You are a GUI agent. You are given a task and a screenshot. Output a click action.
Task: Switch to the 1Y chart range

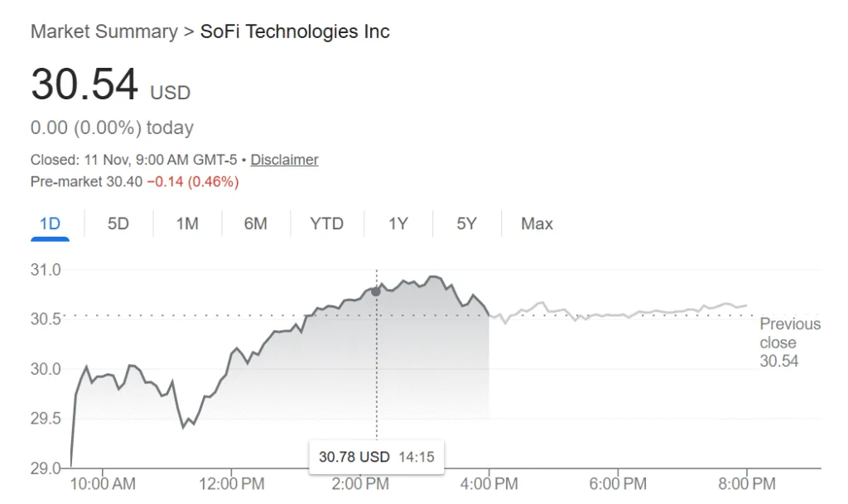tap(397, 223)
